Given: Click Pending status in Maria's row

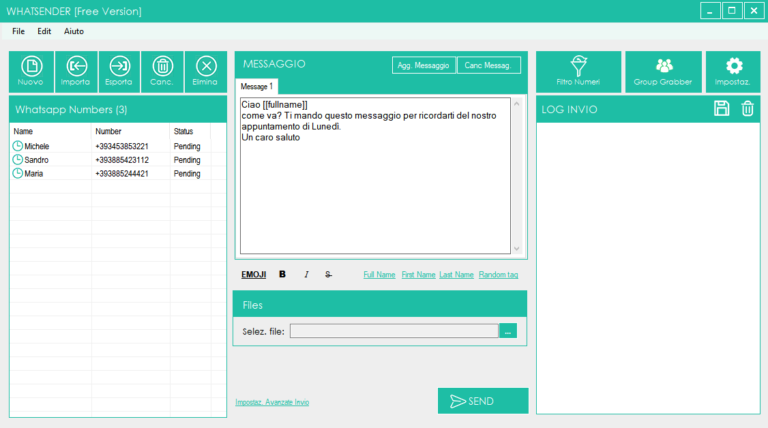Looking at the screenshot, I should [x=187, y=174].
